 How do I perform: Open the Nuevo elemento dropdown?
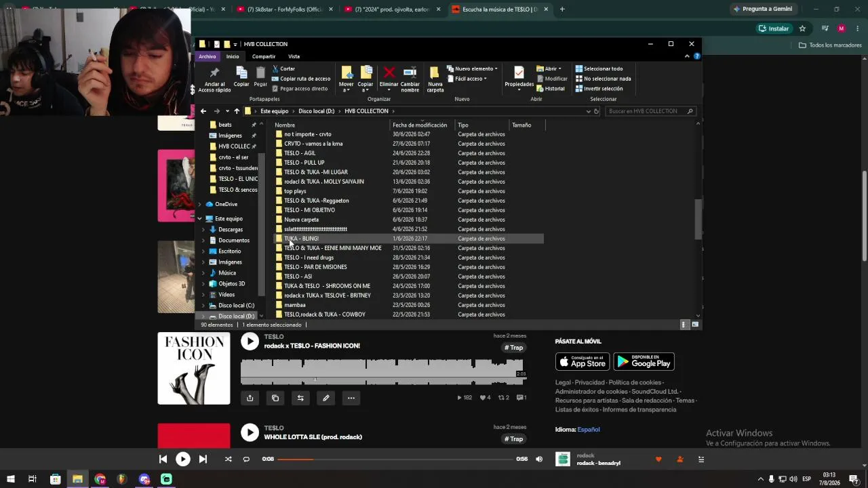(x=472, y=68)
